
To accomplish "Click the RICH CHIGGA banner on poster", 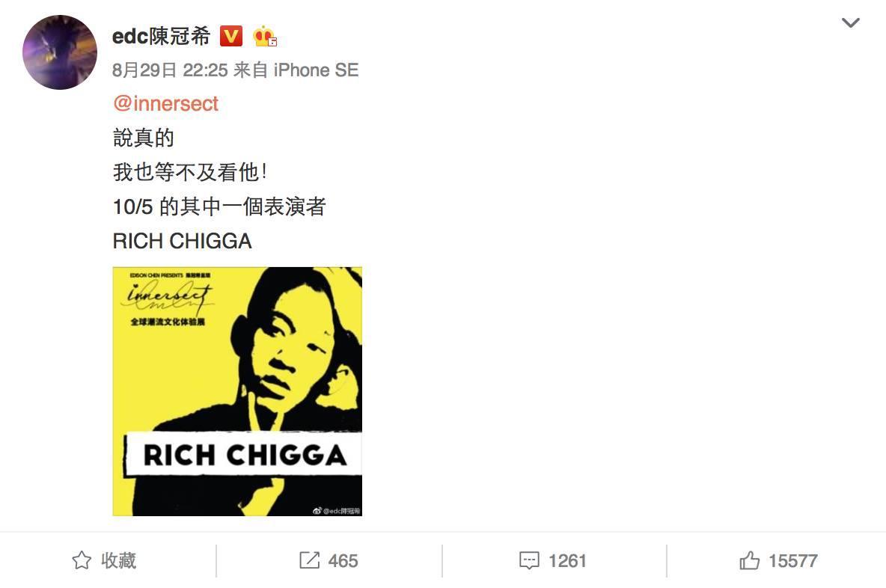I will click(243, 455).
